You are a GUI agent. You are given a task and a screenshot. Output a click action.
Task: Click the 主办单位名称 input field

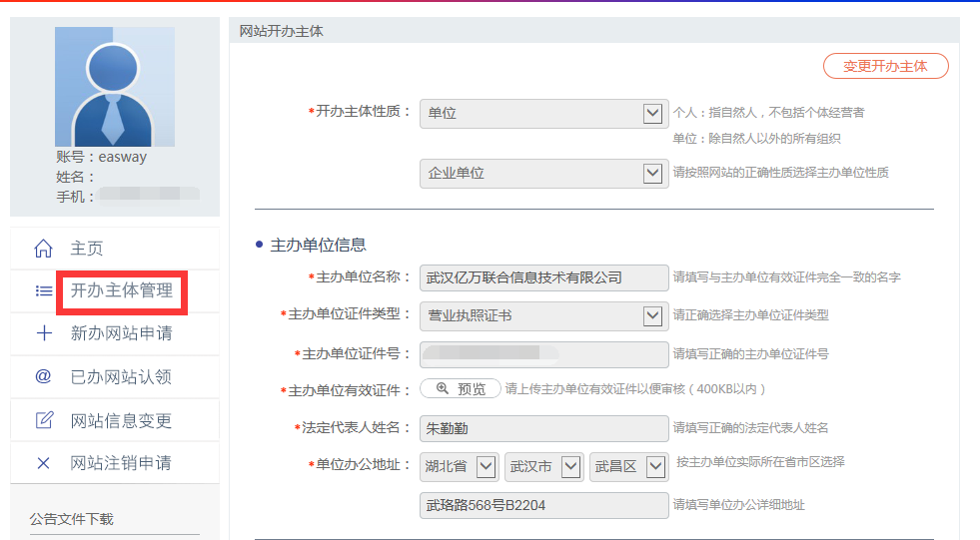click(543, 277)
